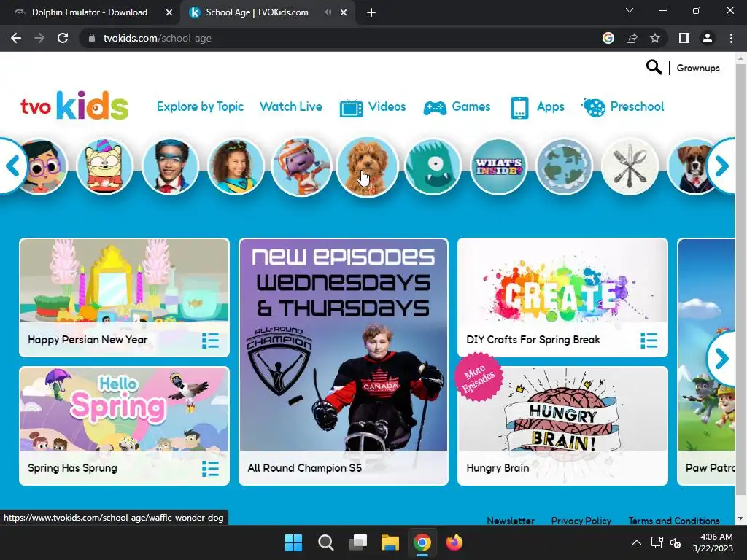747x560 pixels.
Task: Go back to previous page
Action: click(x=16, y=38)
